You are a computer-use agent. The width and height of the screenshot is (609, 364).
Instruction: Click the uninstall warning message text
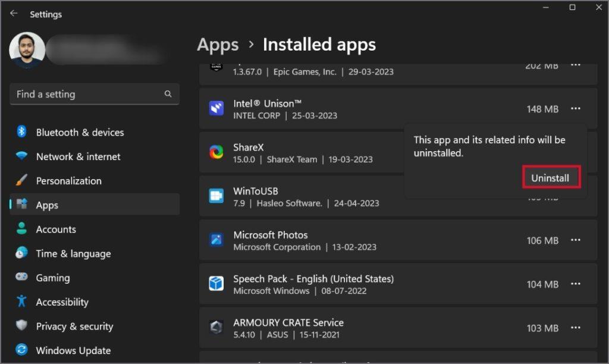(x=489, y=146)
